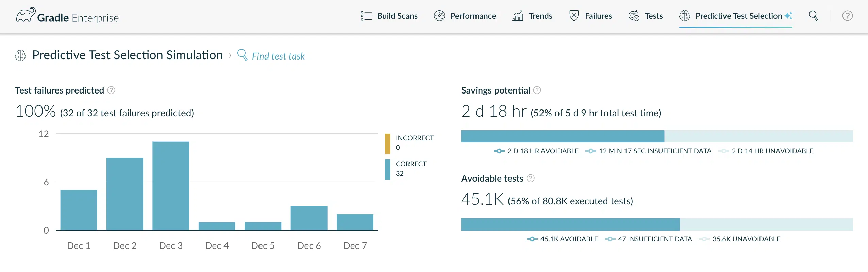
Task: Click the yellow INCORRECT legend swatch
Action: [388, 143]
